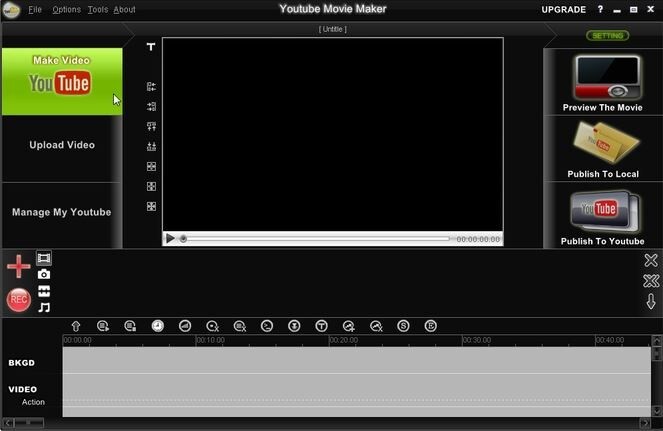The image size is (663, 431).
Task: Start recording with the red REC button
Action: [x=19, y=300]
